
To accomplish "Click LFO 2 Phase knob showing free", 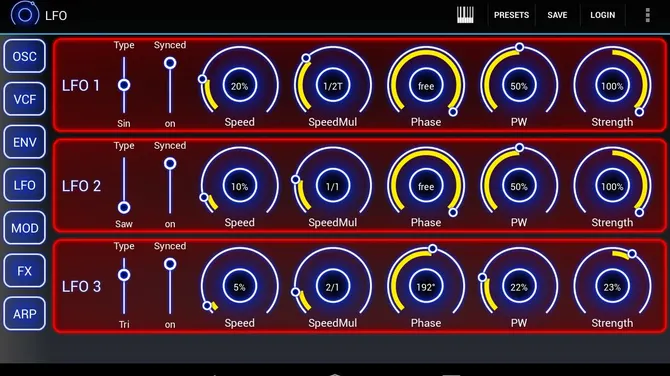I will 426,186.
